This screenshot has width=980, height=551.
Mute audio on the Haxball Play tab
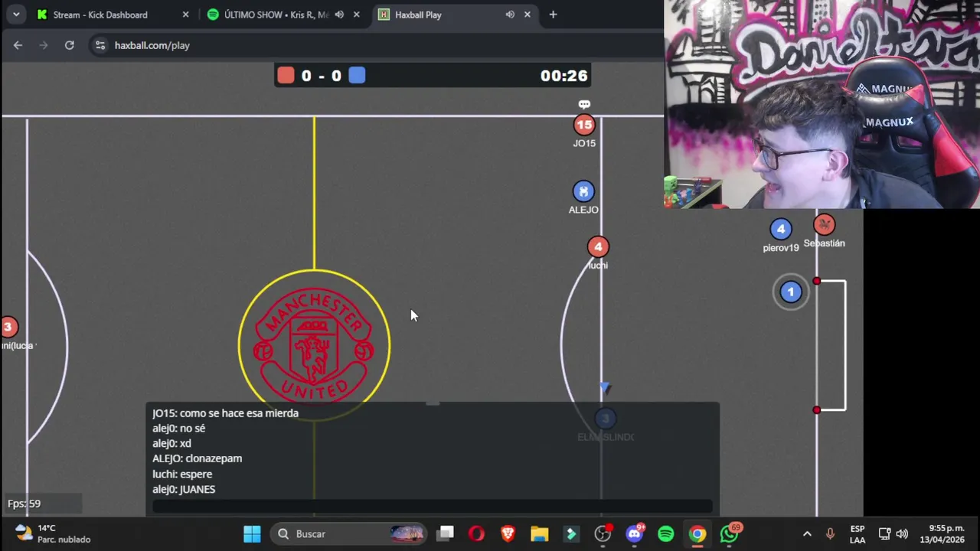pyautogui.click(x=510, y=15)
